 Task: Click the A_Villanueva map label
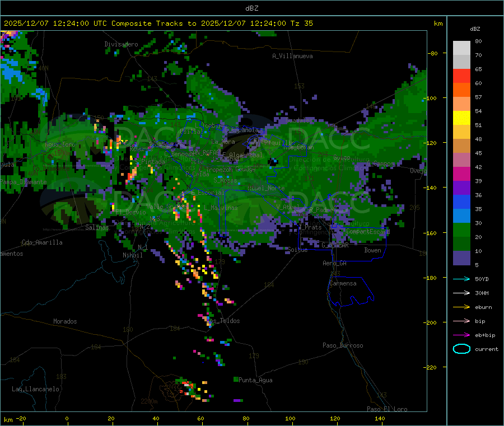point(292,56)
